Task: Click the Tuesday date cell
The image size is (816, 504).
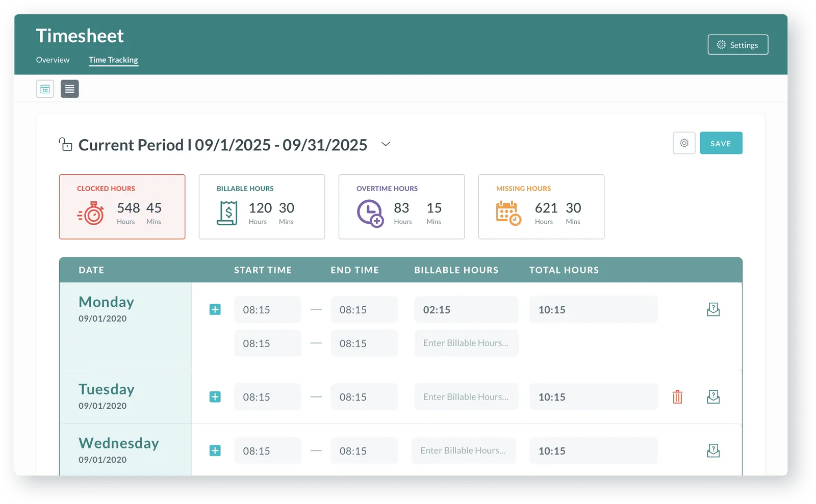Action: [125, 396]
